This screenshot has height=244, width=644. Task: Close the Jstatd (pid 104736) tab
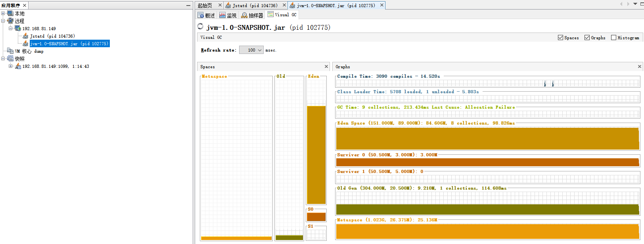284,5
